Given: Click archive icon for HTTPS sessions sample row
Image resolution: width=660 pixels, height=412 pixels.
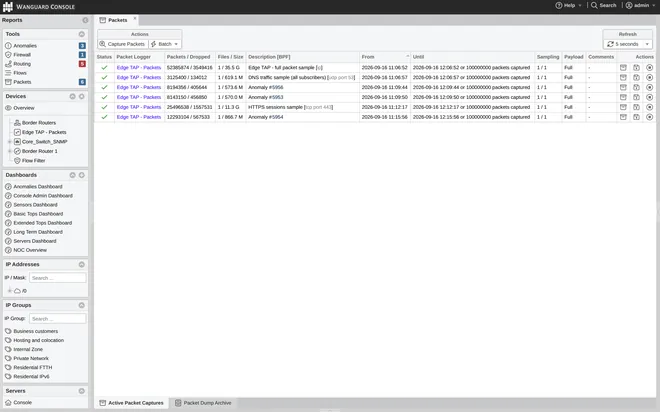Looking at the screenshot, I should [x=623, y=107].
